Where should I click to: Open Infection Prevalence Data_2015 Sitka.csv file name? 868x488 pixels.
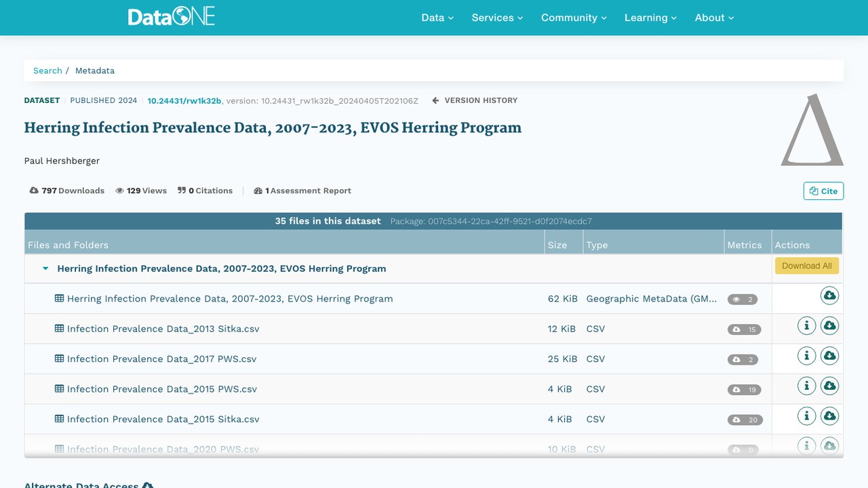point(163,419)
